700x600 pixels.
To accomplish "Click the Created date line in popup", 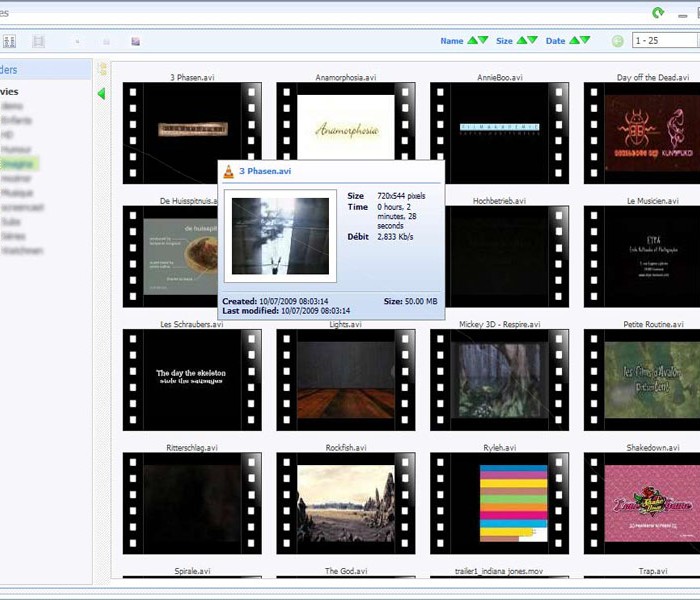I will [x=275, y=301].
